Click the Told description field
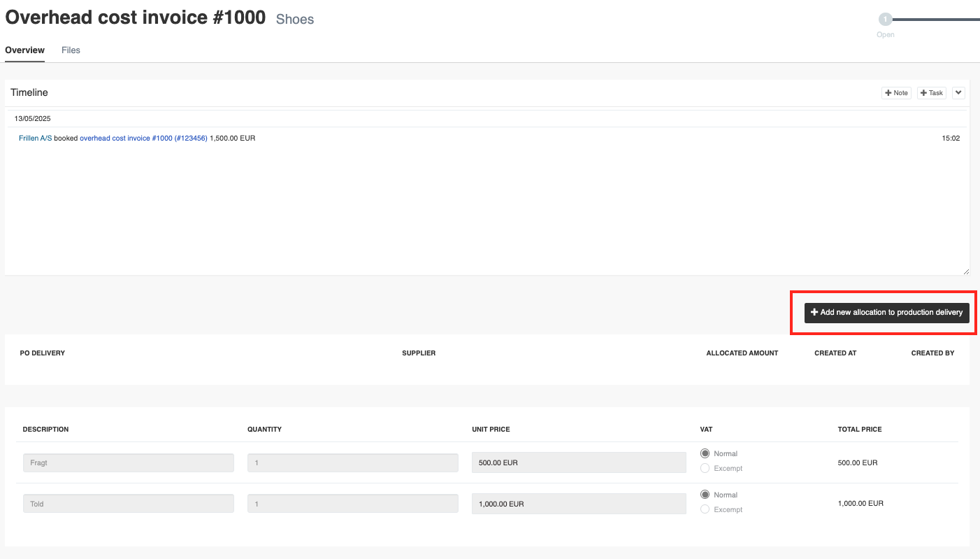 pyautogui.click(x=128, y=504)
